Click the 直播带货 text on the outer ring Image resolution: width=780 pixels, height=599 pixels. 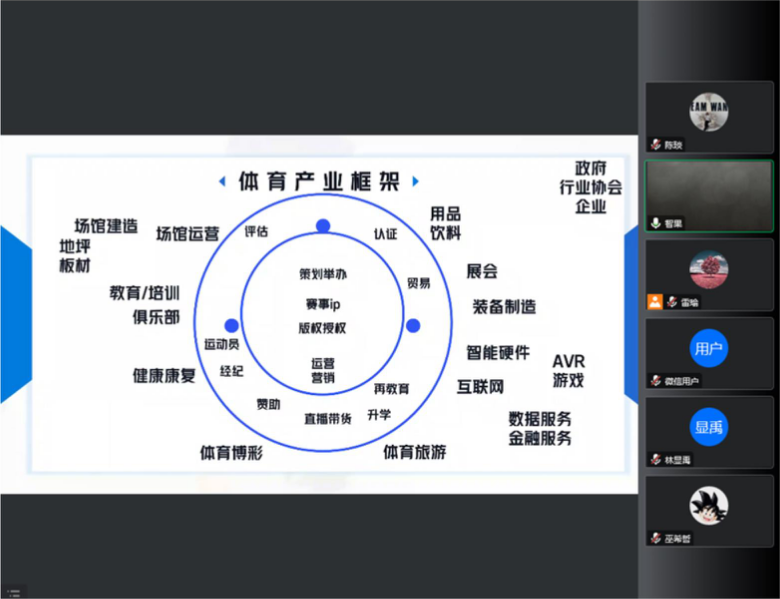328,419
